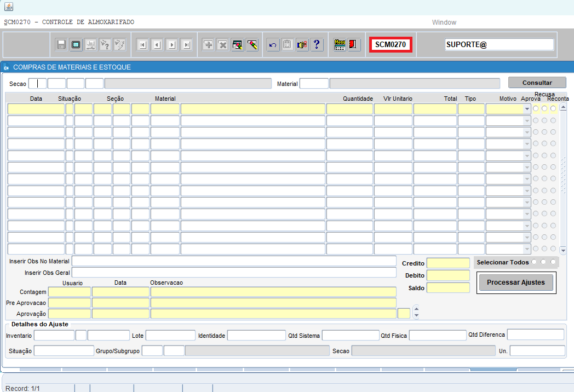Viewport: 574px width, 392px height.
Task: Go to previous record arrow icon
Action: [157, 45]
